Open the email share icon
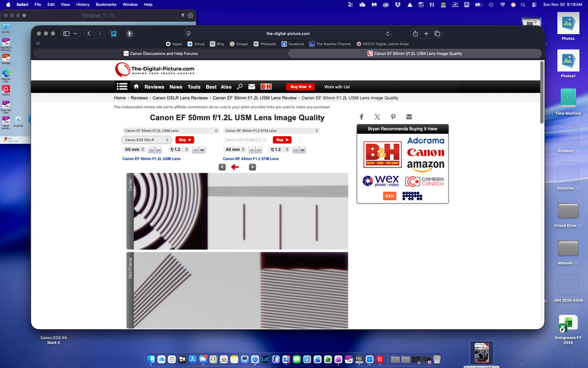This screenshot has height=368, width=588. coord(409,117)
